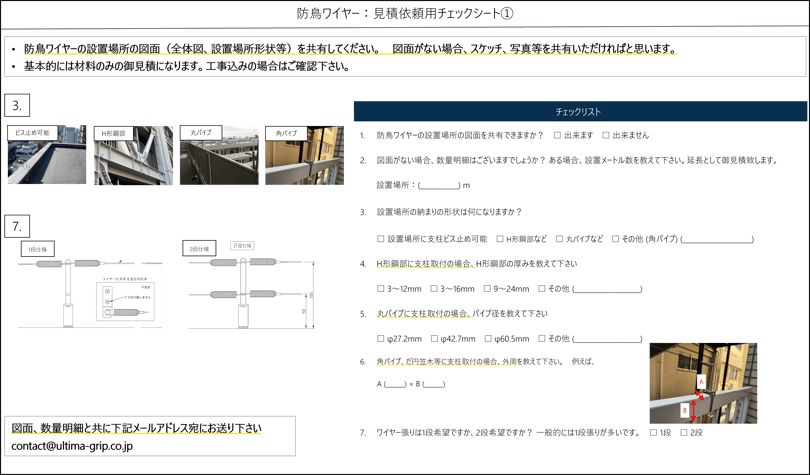810x475 pixels.
Task: Click the 角パイプ photo label
Action: click(286, 133)
